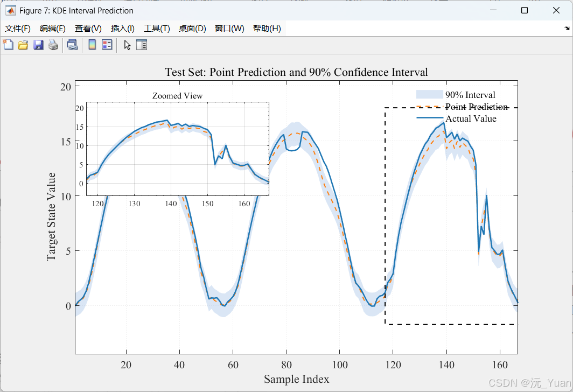Click the 90% Interval legend label
Viewport: 573px width, 392px height.
[470, 95]
